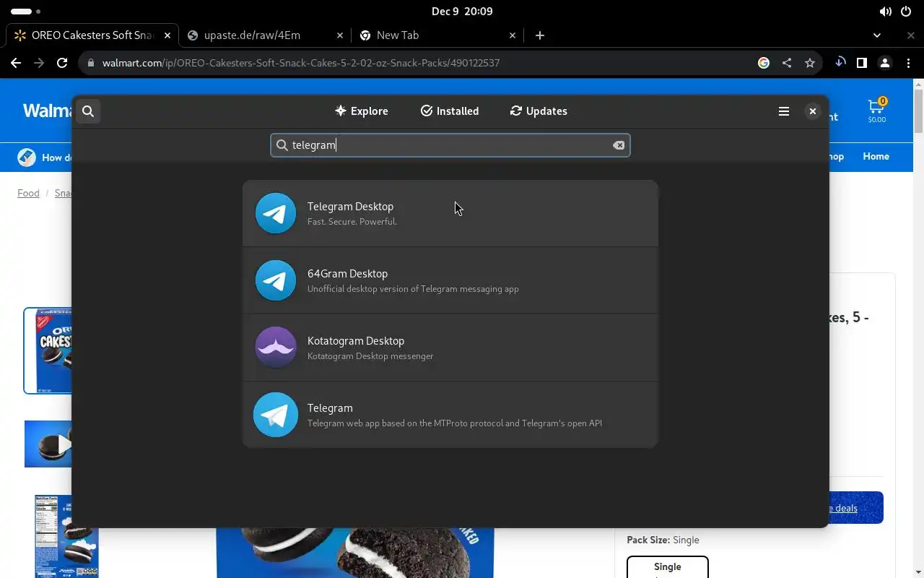This screenshot has width=924, height=578.
Task: View site information lock icon
Action: point(90,63)
